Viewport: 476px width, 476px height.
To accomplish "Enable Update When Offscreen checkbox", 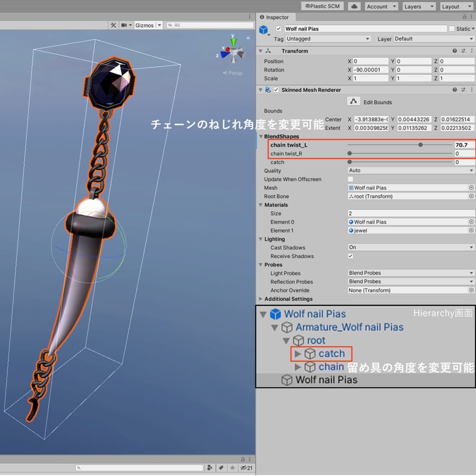I will [350, 179].
